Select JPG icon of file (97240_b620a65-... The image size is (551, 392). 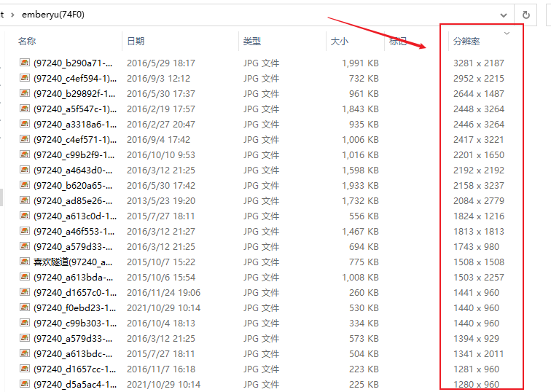click(x=25, y=185)
